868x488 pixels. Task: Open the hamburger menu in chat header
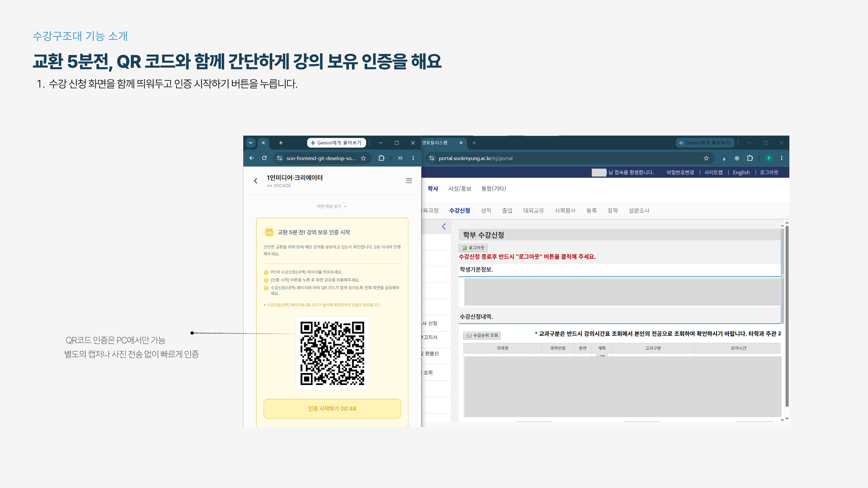pos(409,181)
